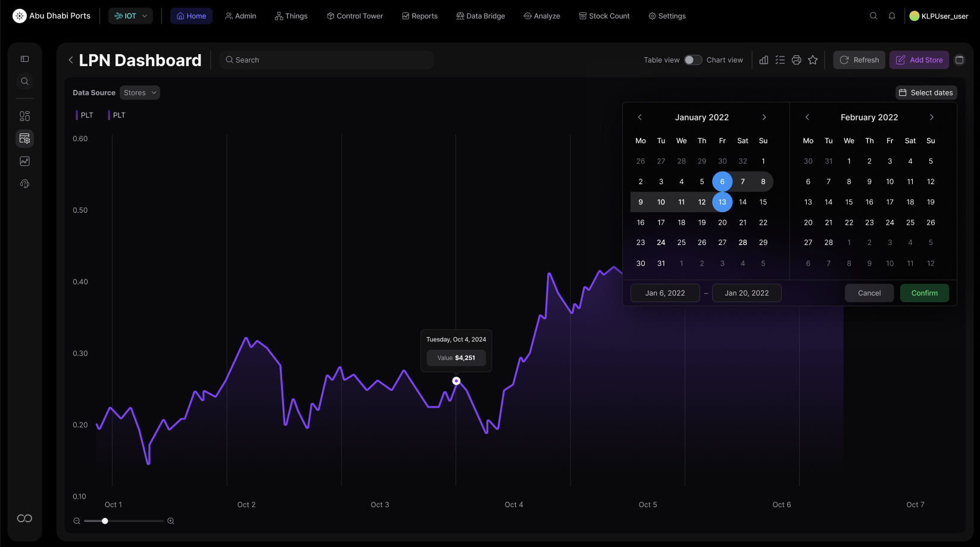This screenshot has height=547, width=980.
Task: Open notifications bell
Action: coord(892,16)
